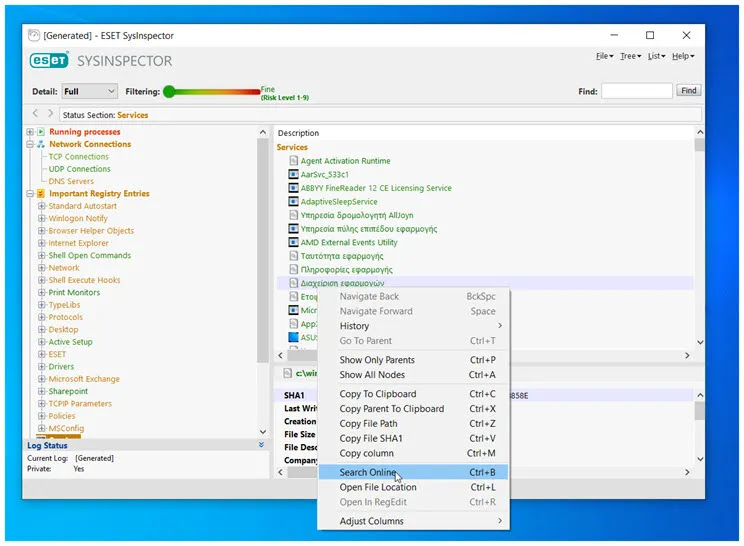Choose Copy Parent To Clipboard

[x=413, y=408]
